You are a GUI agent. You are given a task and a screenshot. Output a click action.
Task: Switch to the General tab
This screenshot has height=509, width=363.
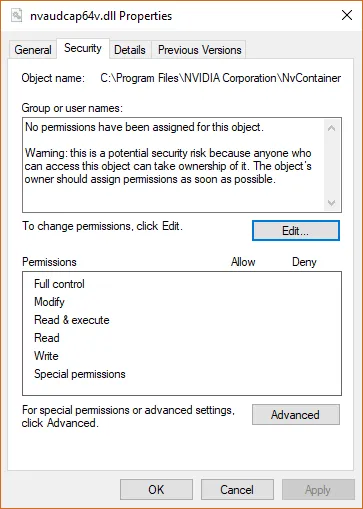tap(33, 50)
